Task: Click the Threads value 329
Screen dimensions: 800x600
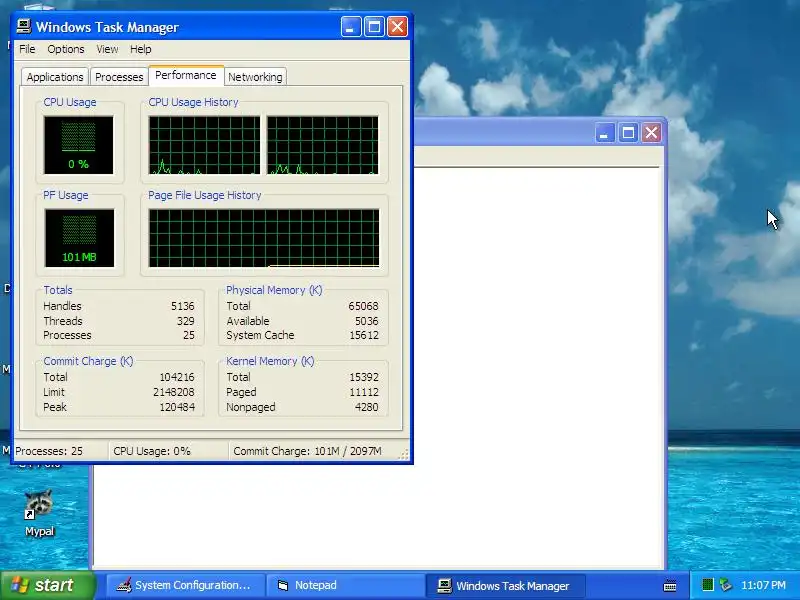Action: click(x=186, y=321)
